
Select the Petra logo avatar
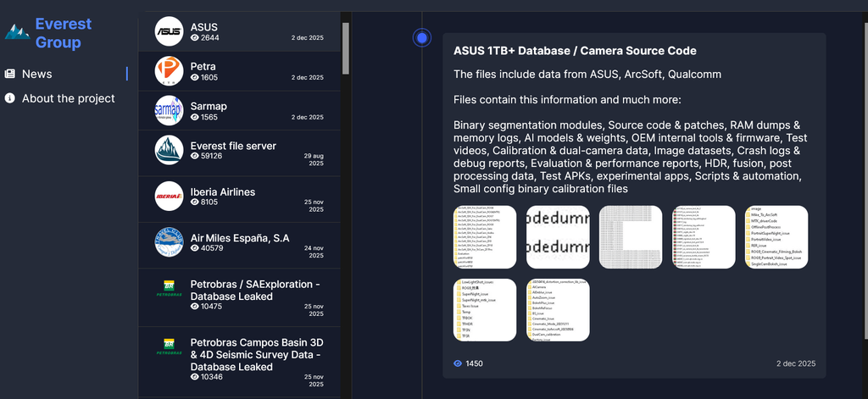tap(170, 70)
